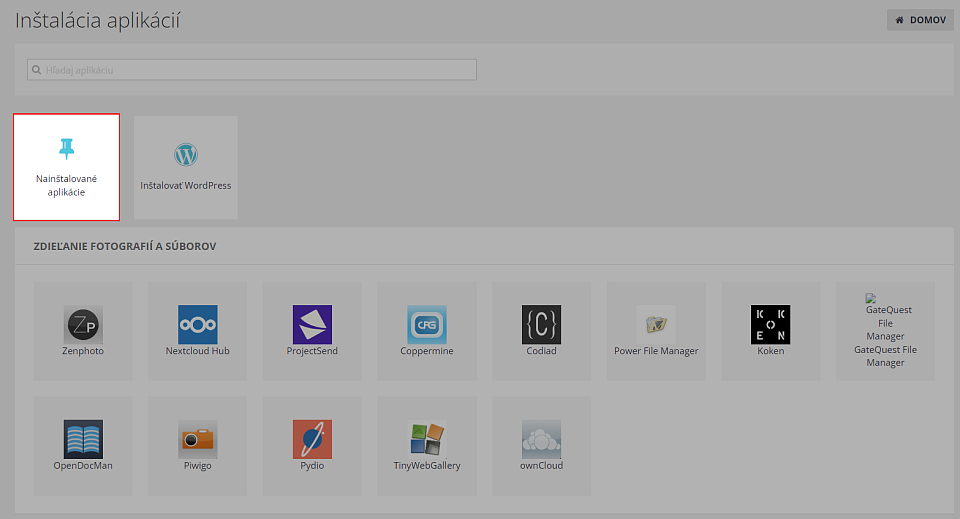
Task: Open the TinyWebGallery icon
Action: tap(427, 439)
